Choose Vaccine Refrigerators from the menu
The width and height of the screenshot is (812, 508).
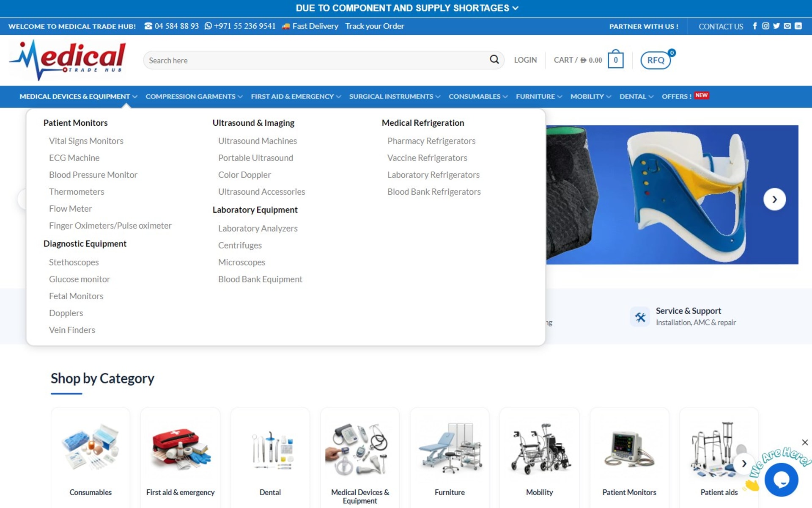[x=427, y=158]
